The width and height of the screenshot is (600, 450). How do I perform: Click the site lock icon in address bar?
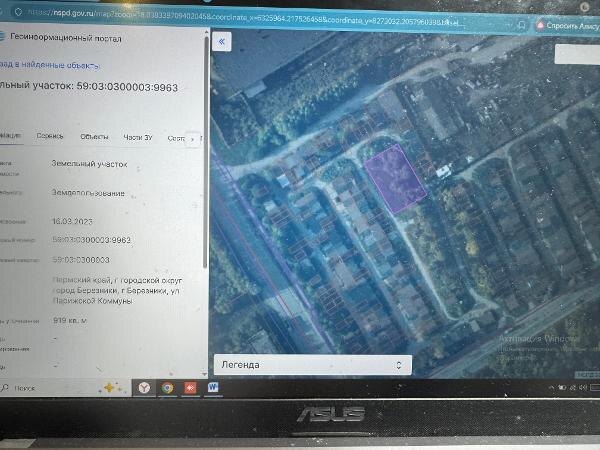tap(18, 12)
